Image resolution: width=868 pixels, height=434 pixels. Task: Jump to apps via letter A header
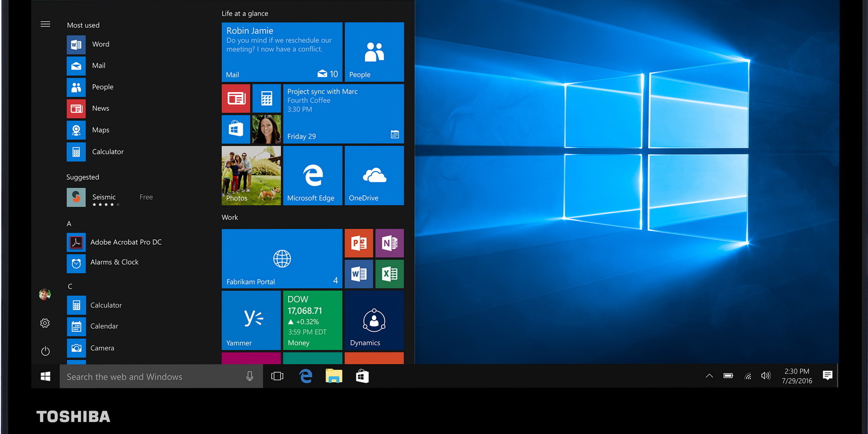coord(69,224)
